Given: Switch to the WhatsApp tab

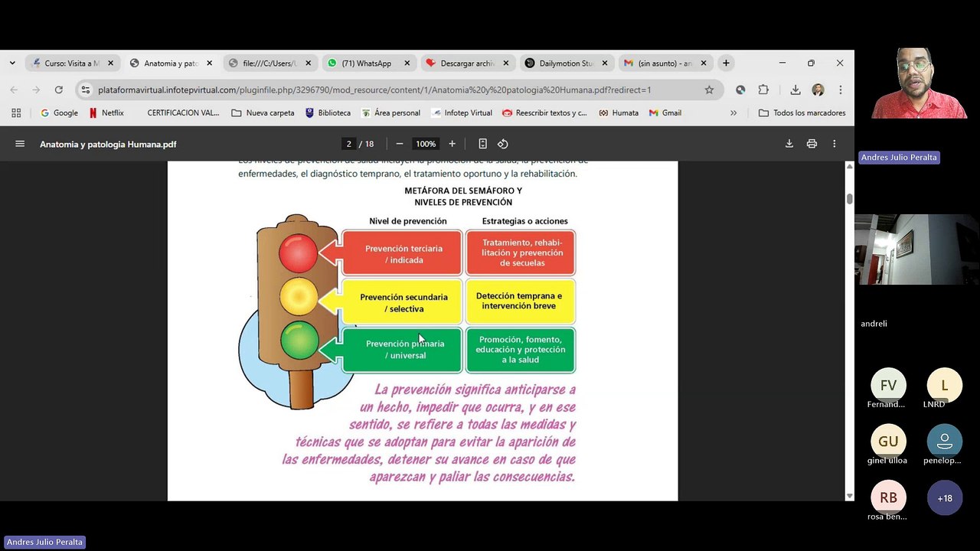Looking at the screenshot, I should (x=367, y=64).
